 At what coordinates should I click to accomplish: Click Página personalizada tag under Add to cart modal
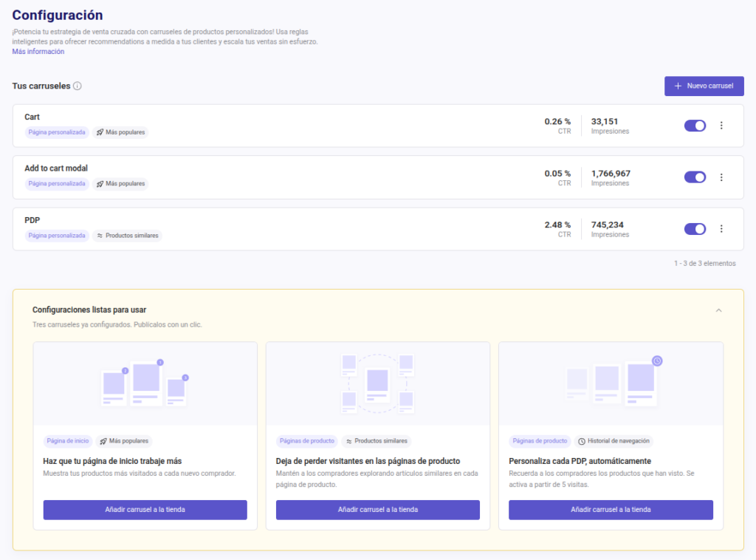tap(57, 184)
